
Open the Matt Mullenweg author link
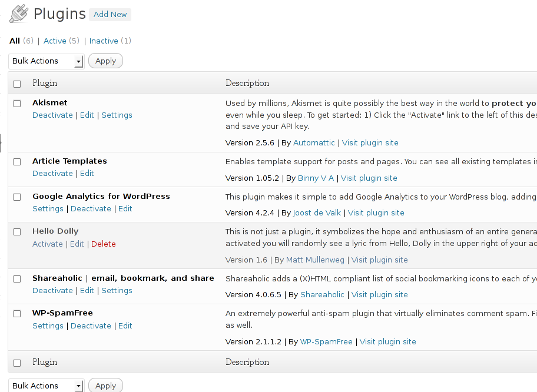point(315,260)
